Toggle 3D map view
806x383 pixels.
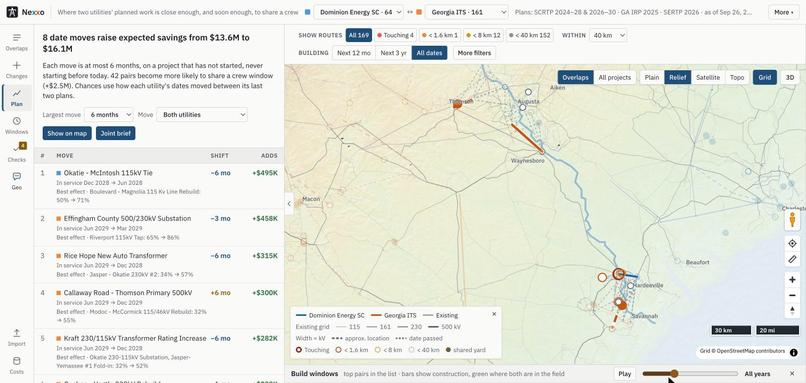pos(790,78)
